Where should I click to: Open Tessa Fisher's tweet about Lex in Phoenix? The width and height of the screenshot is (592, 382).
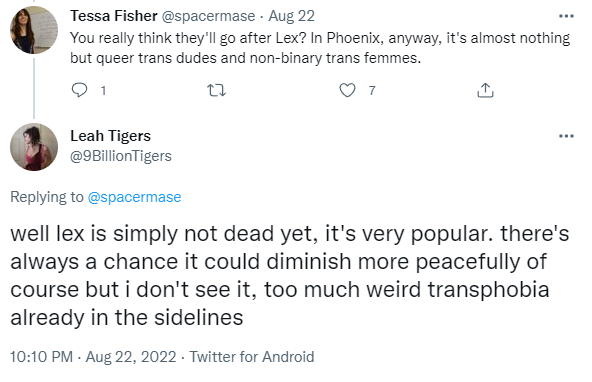click(x=320, y=48)
